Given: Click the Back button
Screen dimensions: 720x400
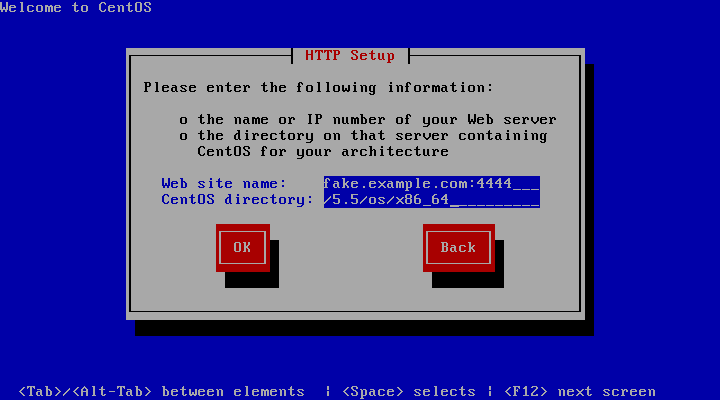Looking at the screenshot, I should pyautogui.click(x=458, y=248).
